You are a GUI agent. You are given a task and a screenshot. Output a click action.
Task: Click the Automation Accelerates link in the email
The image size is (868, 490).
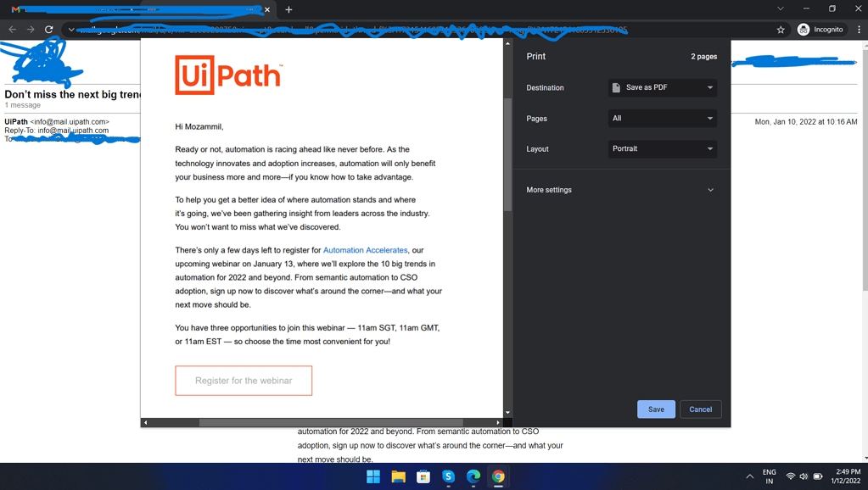coord(365,249)
